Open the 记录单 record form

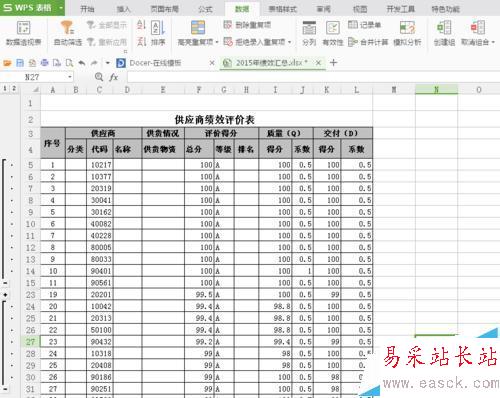click(364, 25)
